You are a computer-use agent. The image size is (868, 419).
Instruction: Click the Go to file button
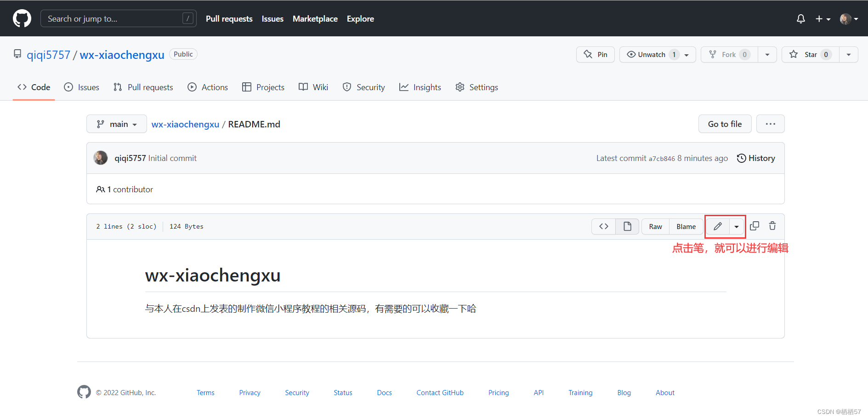tap(725, 124)
